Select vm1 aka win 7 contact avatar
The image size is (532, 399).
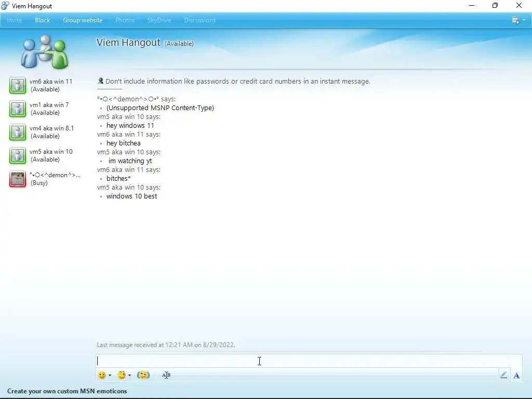[17, 109]
